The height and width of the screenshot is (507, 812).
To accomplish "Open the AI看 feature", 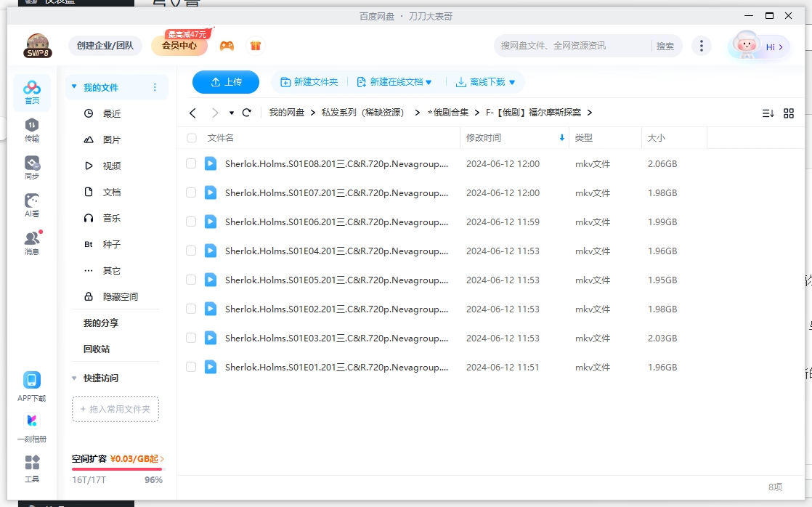I will (x=31, y=203).
